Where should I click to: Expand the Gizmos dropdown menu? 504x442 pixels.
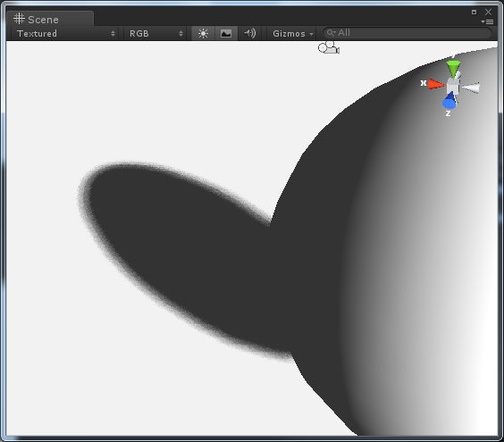(x=292, y=33)
